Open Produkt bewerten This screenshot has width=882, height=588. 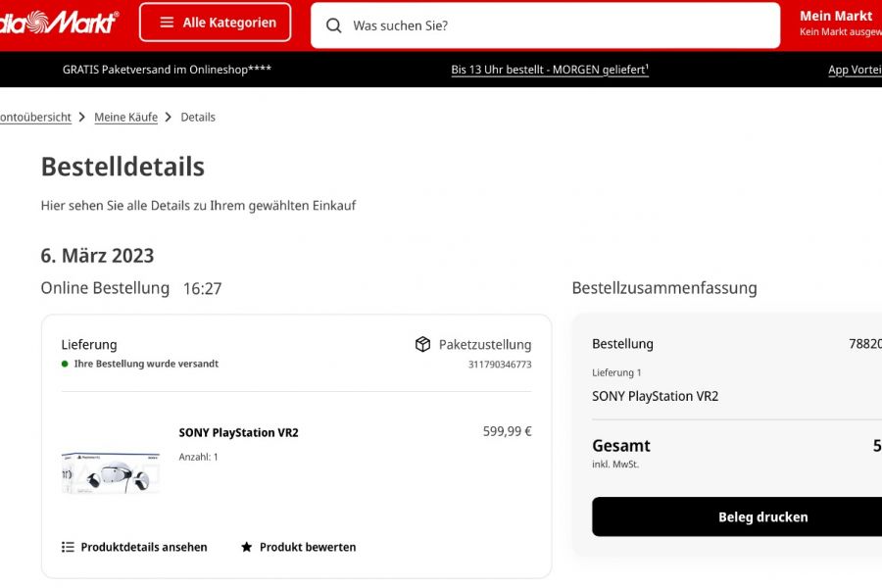pyautogui.click(x=308, y=547)
